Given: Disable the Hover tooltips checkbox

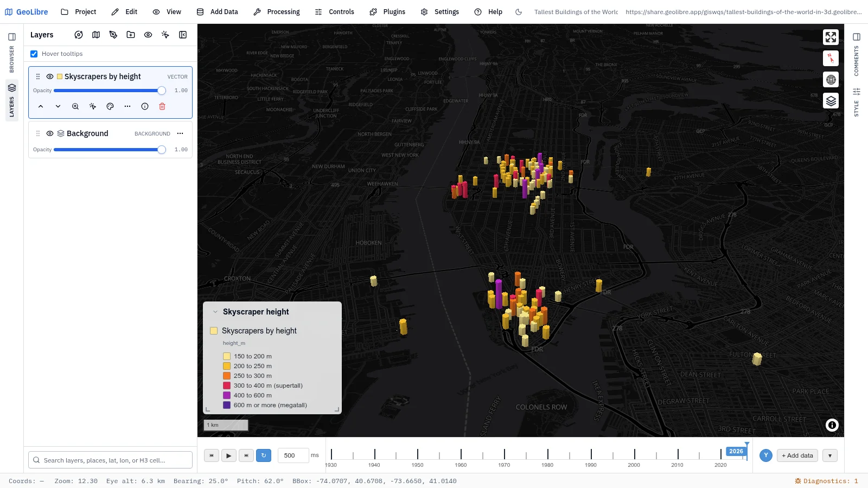Looking at the screenshot, I should coord(34,54).
